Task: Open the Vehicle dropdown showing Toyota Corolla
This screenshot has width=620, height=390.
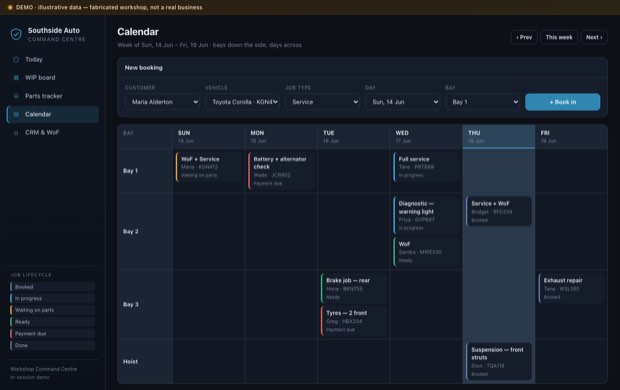Action: 242,102
